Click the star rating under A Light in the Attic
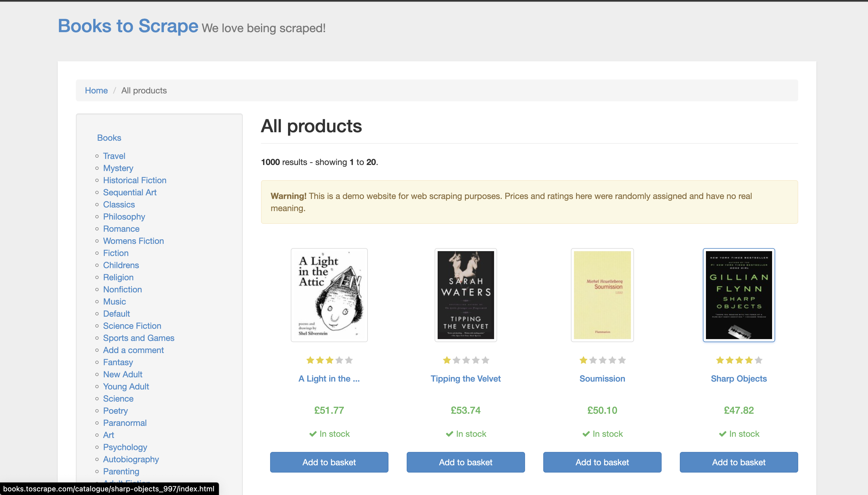868x495 pixels. pyautogui.click(x=329, y=360)
